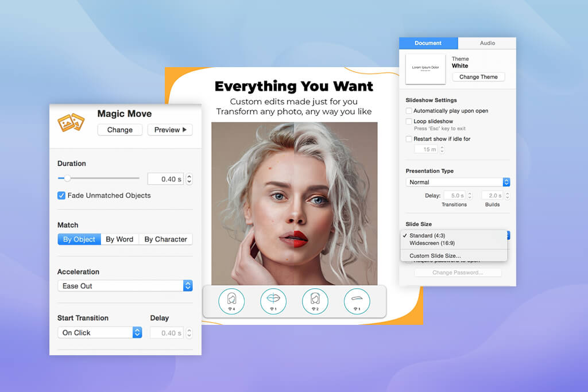588x392 pixels.
Task: Select the eyebrow retouch icon in the slide
Action: tap(357, 301)
